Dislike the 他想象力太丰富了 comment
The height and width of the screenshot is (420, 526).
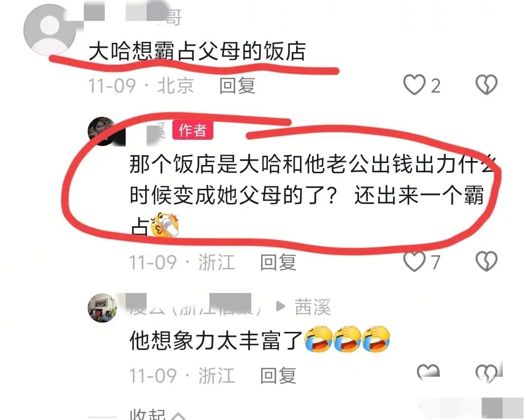tap(487, 372)
